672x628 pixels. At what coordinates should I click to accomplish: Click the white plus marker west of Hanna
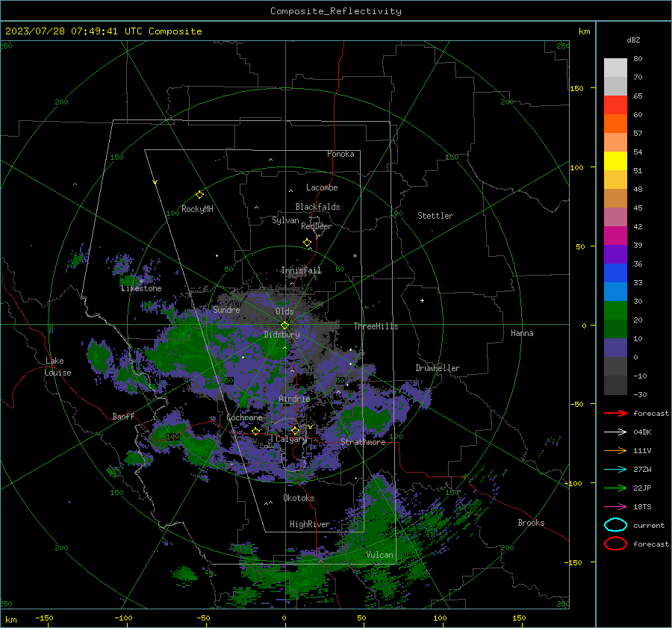[x=422, y=300]
